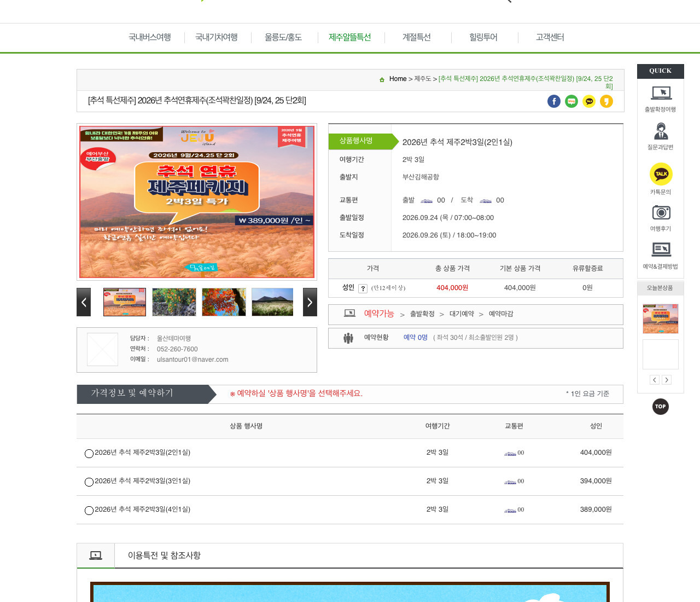Share via the yellow KakaoTalk icon
The height and width of the screenshot is (602, 700).
pyautogui.click(x=589, y=101)
